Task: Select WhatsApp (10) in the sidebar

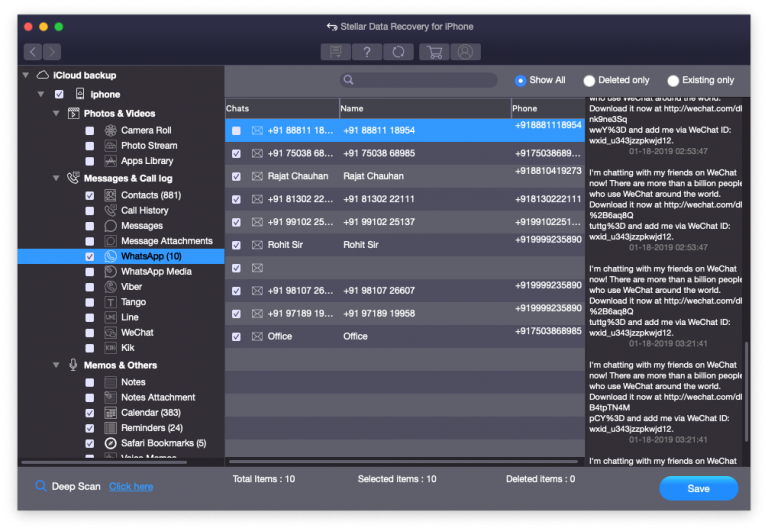Action: 121,256
